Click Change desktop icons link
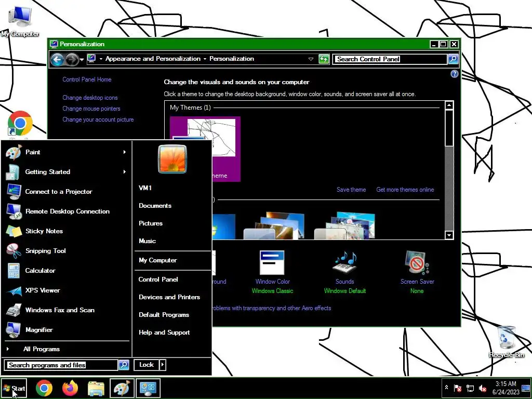 click(90, 98)
